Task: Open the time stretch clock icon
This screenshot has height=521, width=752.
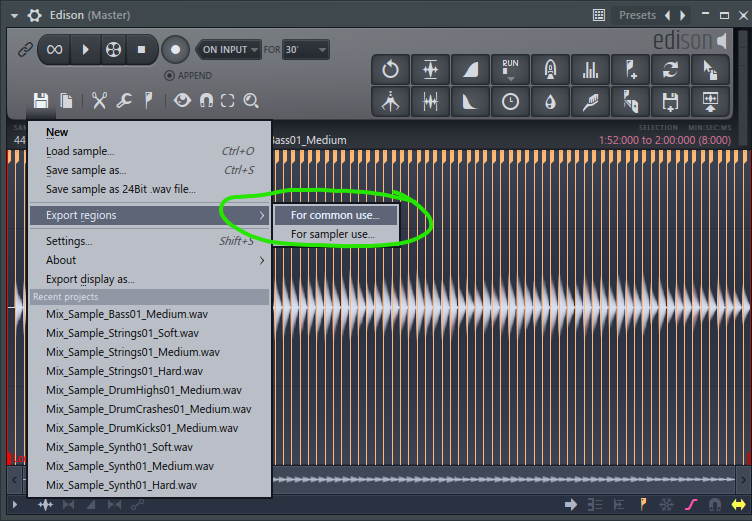Action: pos(510,101)
